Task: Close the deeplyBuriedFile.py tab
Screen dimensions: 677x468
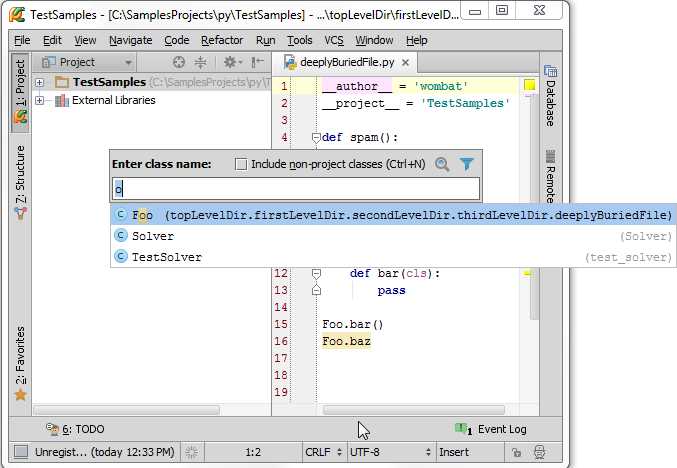Action: pyautogui.click(x=405, y=63)
